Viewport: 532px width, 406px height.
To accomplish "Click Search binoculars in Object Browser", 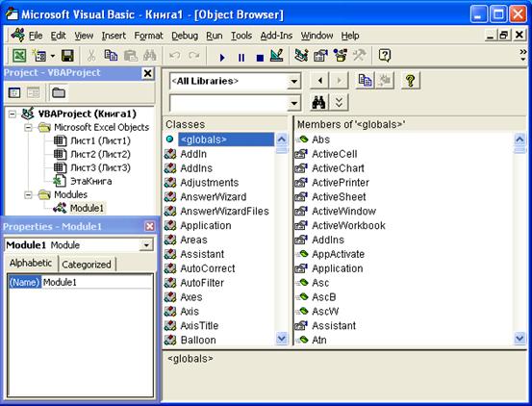I will pos(319,102).
